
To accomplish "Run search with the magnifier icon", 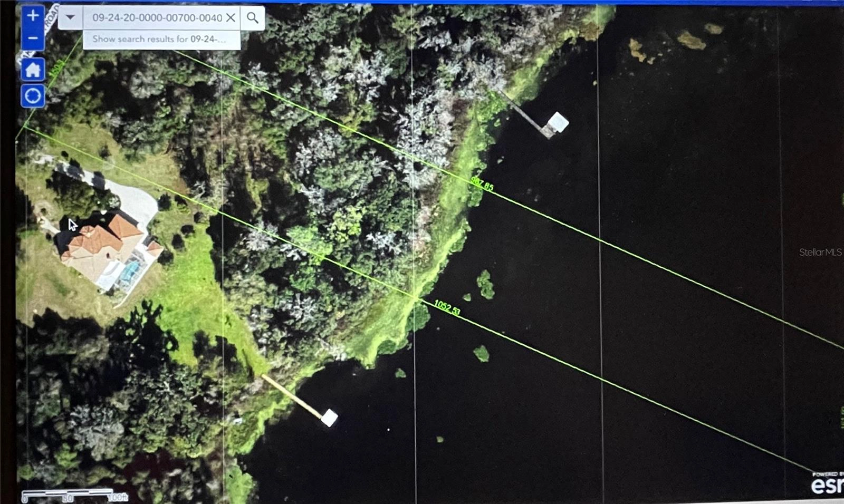I will click(253, 18).
